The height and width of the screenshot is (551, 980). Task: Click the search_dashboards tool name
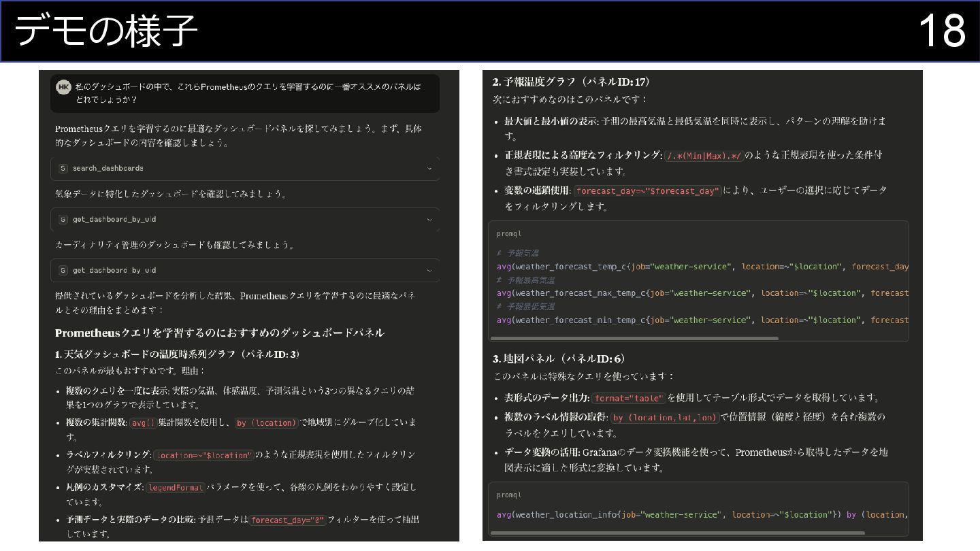click(x=108, y=168)
